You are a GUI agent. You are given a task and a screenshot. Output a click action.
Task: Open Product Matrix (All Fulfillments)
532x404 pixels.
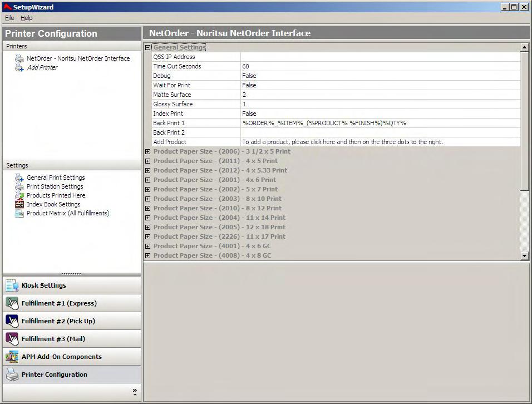68,213
